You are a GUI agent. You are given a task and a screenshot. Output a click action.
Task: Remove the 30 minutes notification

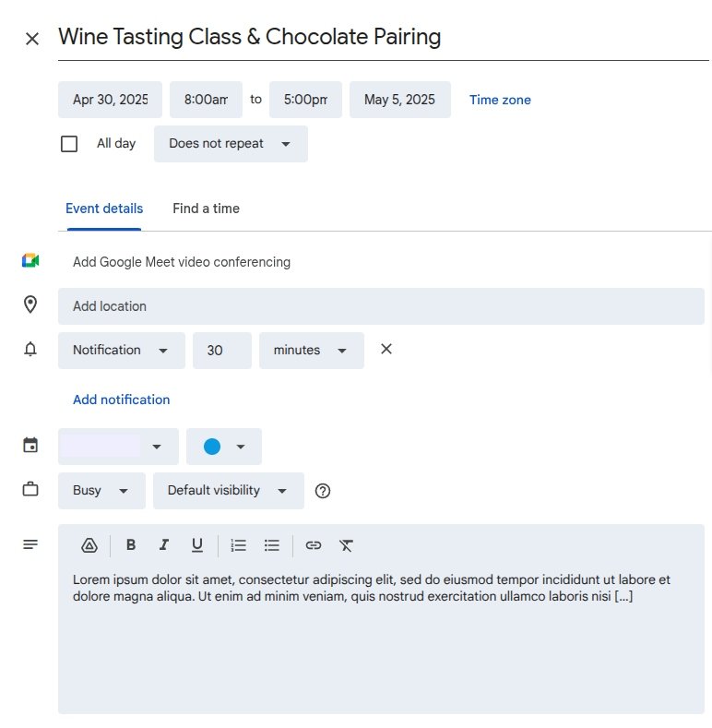click(x=386, y=349)
